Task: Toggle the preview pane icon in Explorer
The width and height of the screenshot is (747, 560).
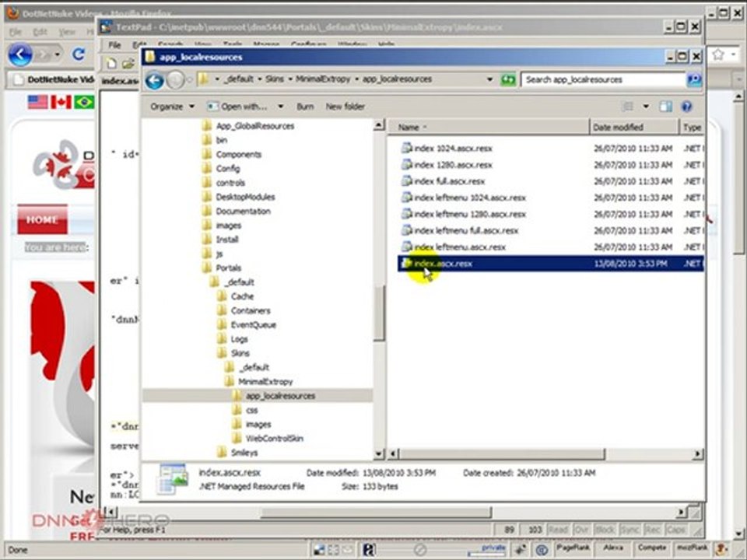Action: click(x=665, y=107)
